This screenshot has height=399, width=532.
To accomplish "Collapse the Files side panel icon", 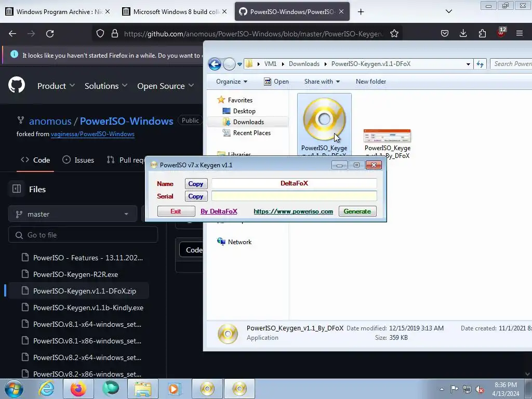I will (x=17, y=189).
